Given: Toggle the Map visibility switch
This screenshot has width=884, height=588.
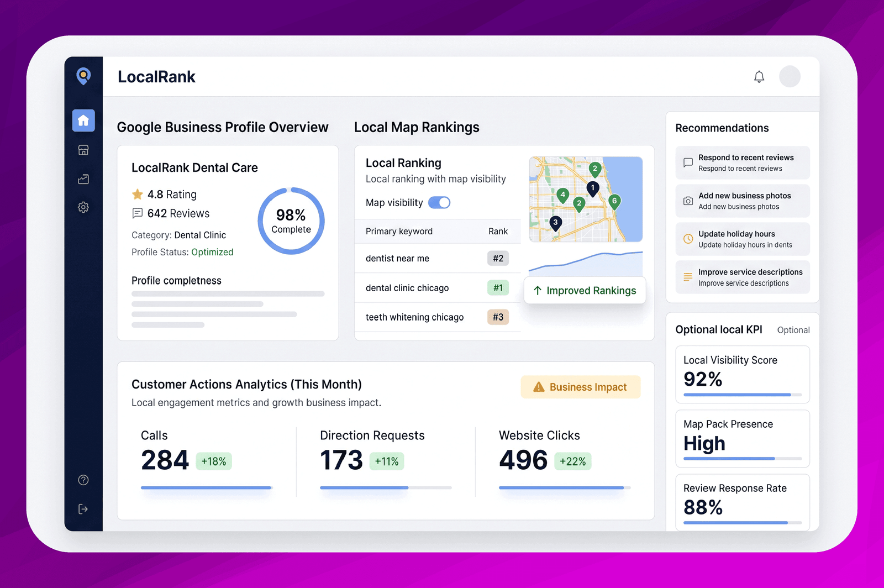Looking at the screenshot, I should pos(439,203).
